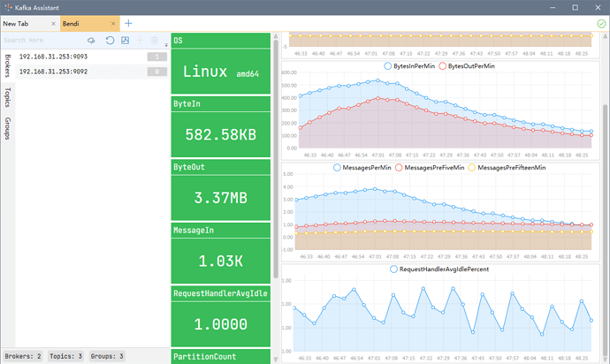Open the monitor chart icon in toolbar
Viewport: 610px width, 364px height.
(126, 41)
